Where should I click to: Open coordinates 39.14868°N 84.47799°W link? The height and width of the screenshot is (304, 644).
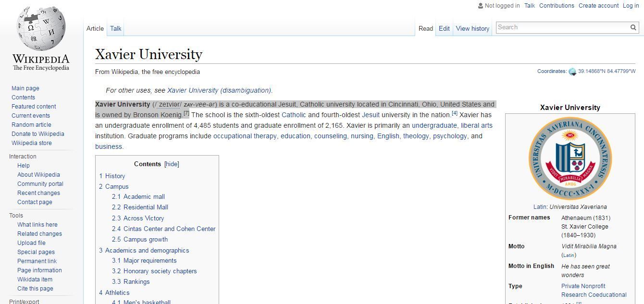tap(607, 71)
